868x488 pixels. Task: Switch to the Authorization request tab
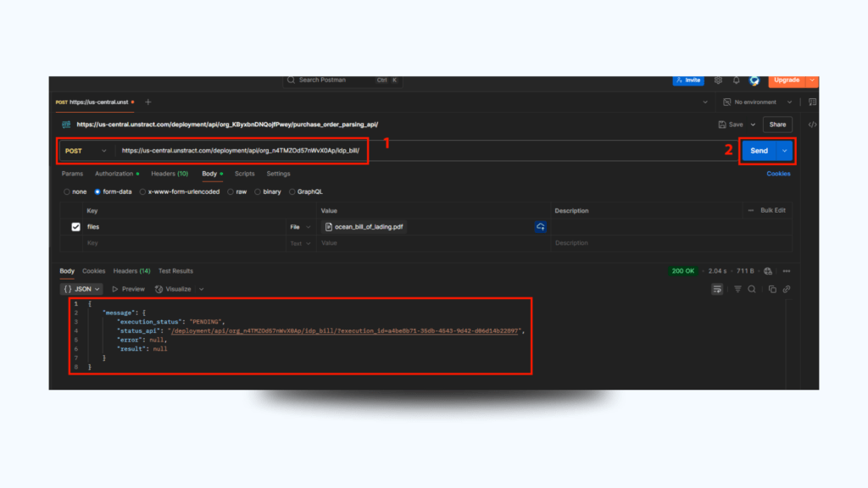(115, 174)
